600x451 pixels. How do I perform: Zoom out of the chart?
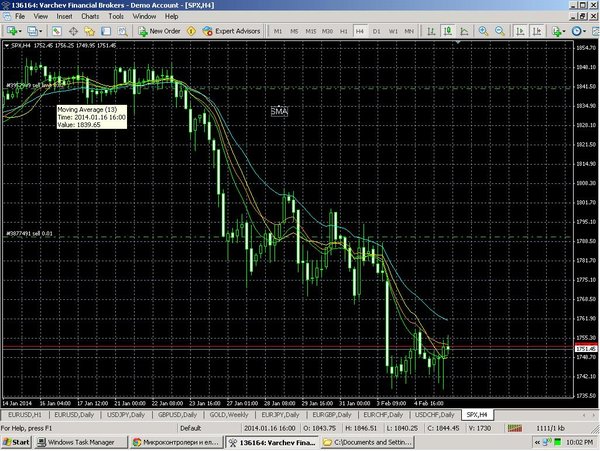[x=499, y=31]
